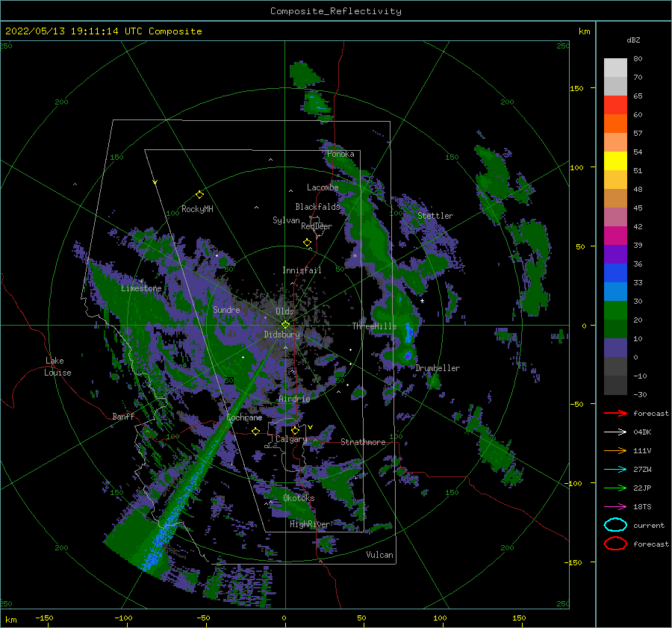
Task: Select the magenta 39 dBZ color swatch
Action: (615, 236)
